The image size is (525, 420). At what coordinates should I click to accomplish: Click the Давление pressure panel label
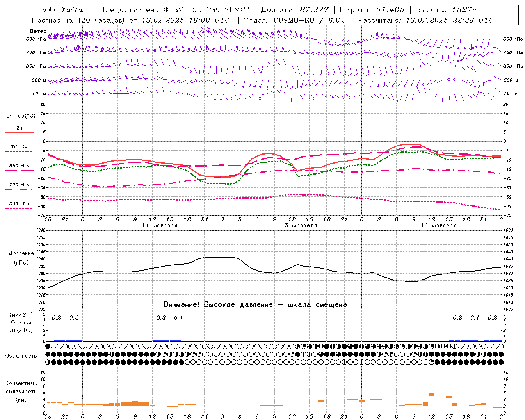coord(21,253)
